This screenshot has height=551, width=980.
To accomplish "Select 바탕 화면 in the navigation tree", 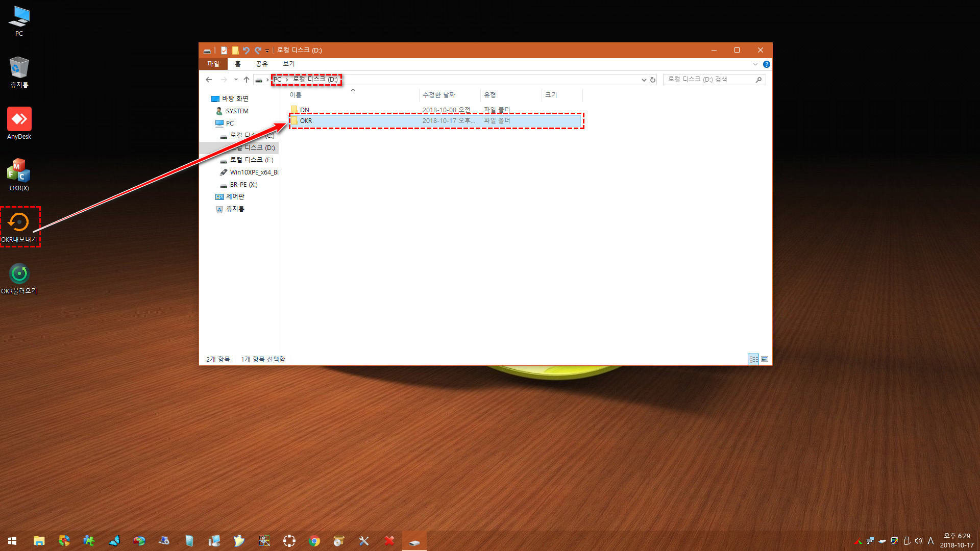I will [x=230, y=98].
